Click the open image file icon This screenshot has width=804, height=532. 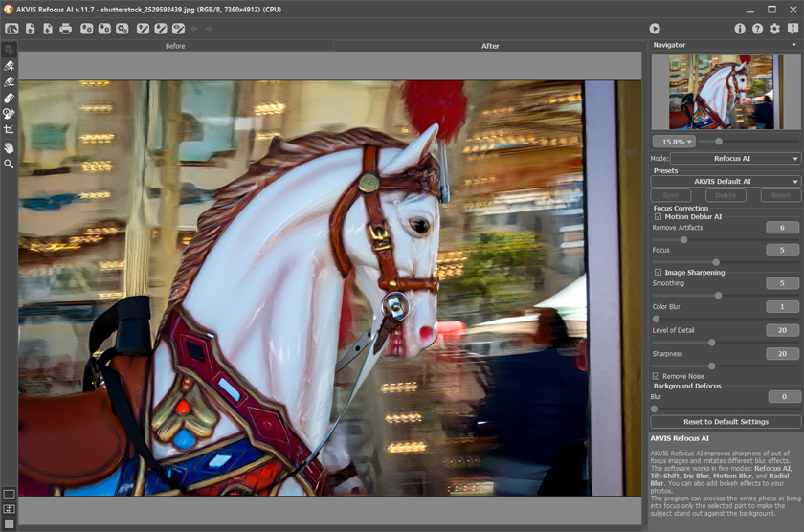tap(31, 29)
